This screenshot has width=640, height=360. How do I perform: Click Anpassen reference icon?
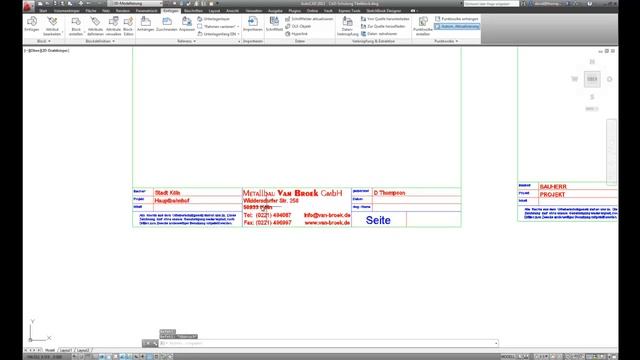point(187,24)
